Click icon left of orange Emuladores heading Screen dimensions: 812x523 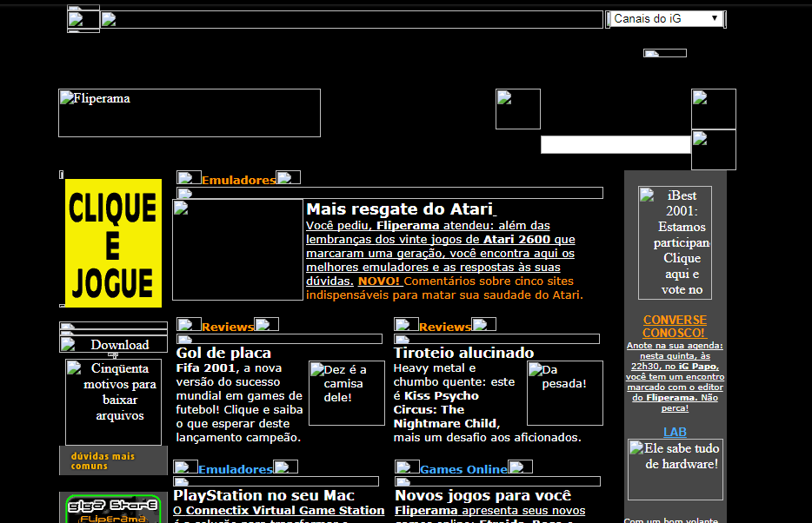click(189, 177)
